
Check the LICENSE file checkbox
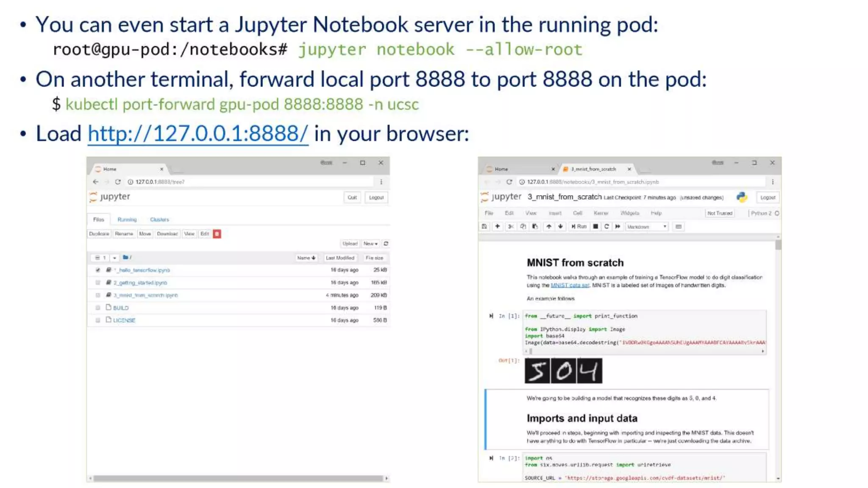98,320
